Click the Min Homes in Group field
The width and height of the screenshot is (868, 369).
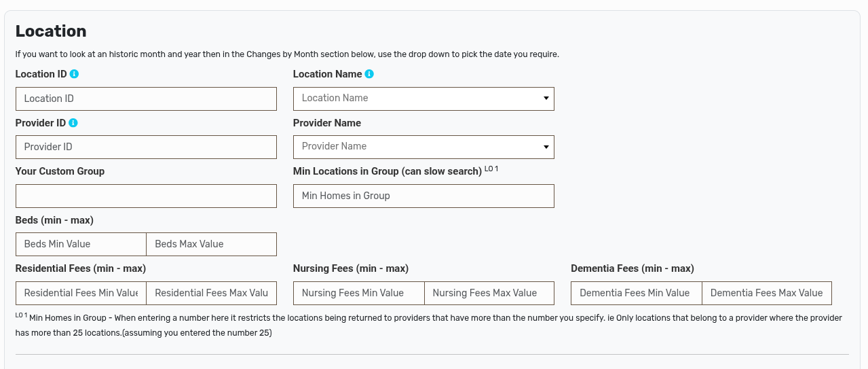(x=423, y=196)
